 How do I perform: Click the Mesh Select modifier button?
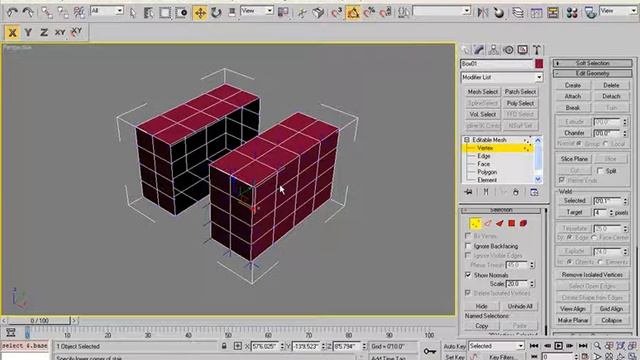tap(482, 92)
